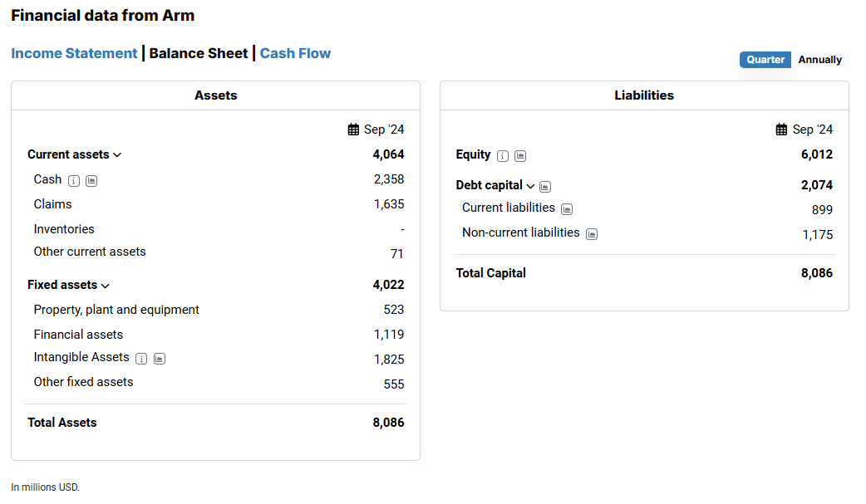The image size is (866, 504).
Task: Open the Cash info icon
Action: pos(73,181)
